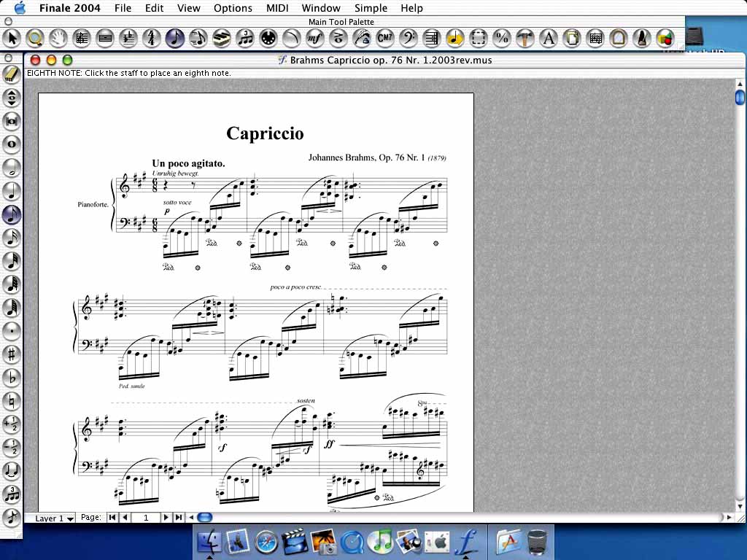Image resolution: width=747 pixels, height=560 pixels.
Task: Click the "Pianoforte." staff name
Action: coord(93,204)
